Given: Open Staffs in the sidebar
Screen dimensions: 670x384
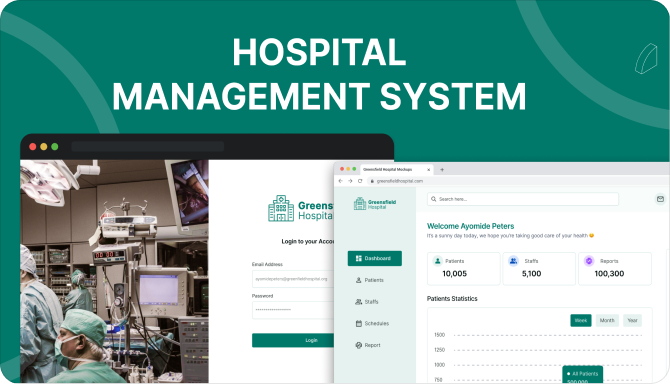Looking at the screenshot, I should pyautogui.click(x=367, y=302).
